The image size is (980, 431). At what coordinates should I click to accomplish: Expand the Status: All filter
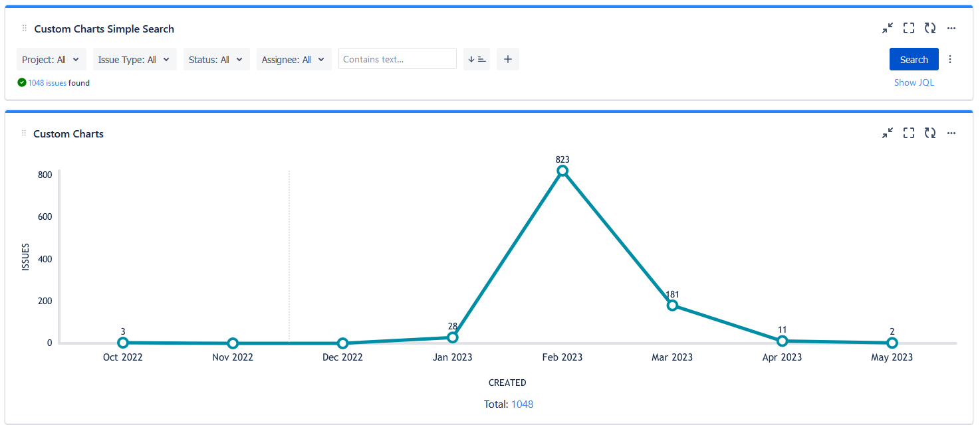[x=216, y=59]
